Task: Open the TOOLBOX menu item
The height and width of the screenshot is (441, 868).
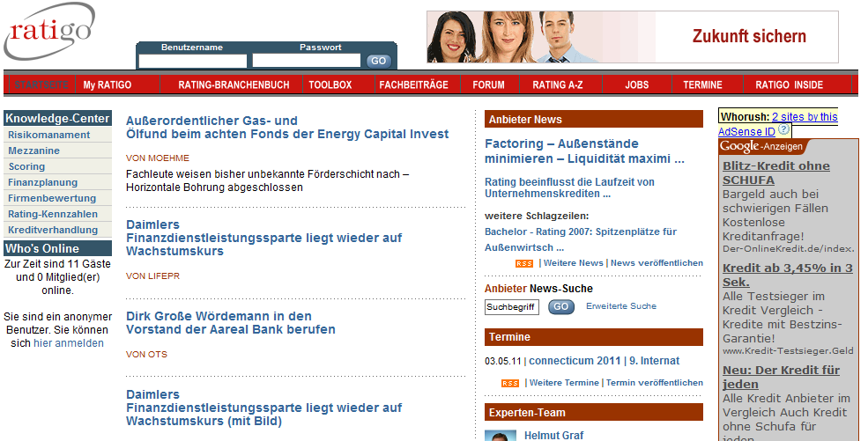Action: (330, 85)
